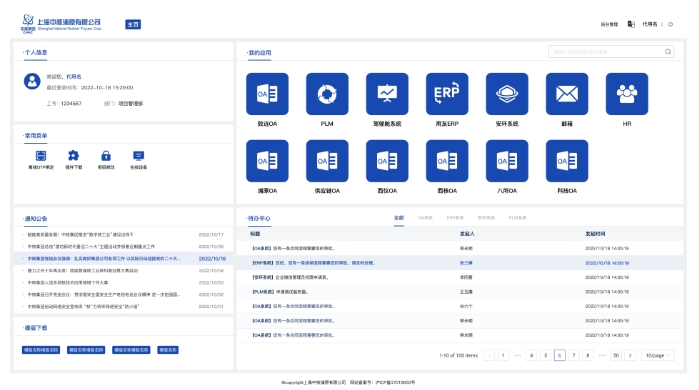Switch to the ERP系统 tab

click(455, 218)
